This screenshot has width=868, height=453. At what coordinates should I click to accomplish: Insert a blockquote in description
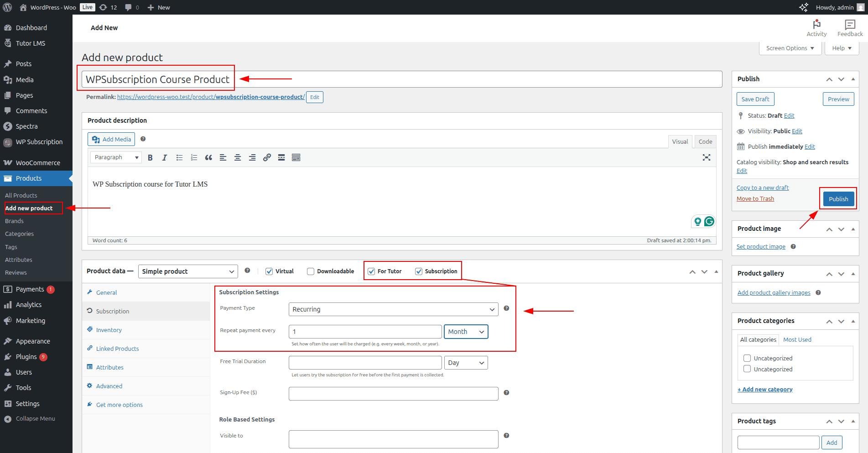click(208, 157)
